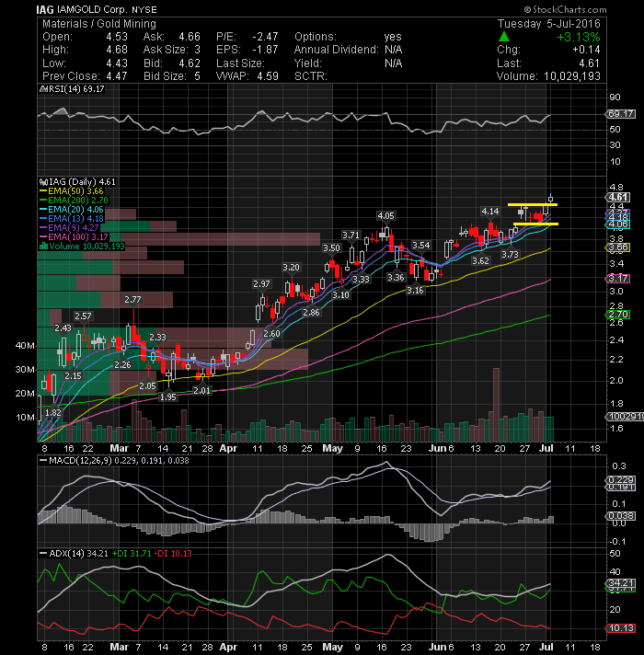Click the 3.73 low price annotation
The height and width of the screenshot is (655, 644).
510,255
